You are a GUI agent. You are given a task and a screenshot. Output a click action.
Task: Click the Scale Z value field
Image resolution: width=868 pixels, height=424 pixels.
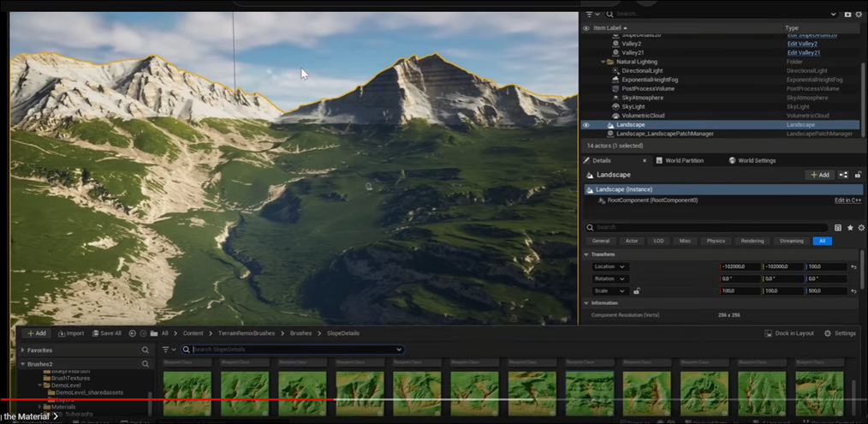coord(826,291)
